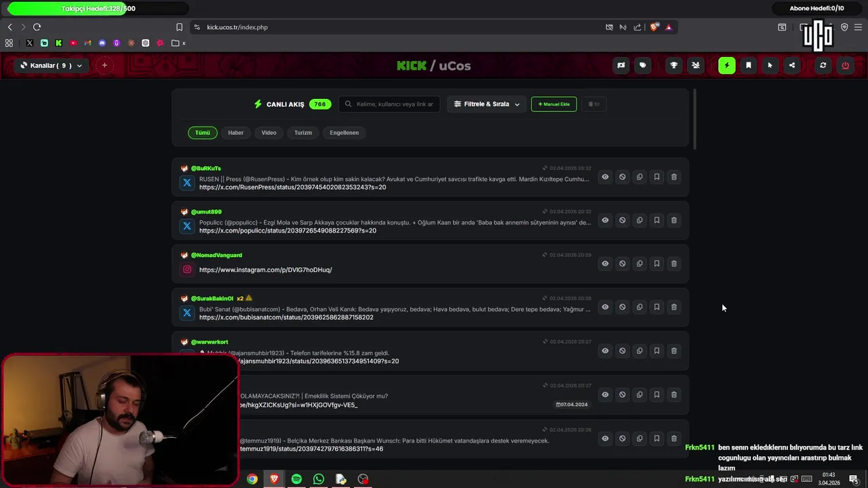Image resolution: width=868 pixels, height=488 pixels.
Task: Open Spotify from the taskbar
Action: (x=296, y=479)
